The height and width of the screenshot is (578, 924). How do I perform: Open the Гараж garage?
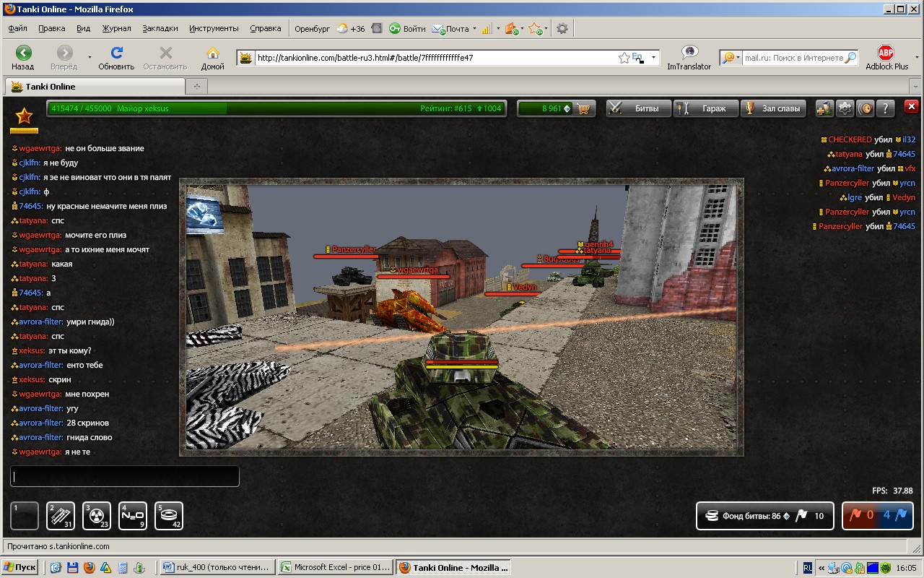click(x=706, y=108)
